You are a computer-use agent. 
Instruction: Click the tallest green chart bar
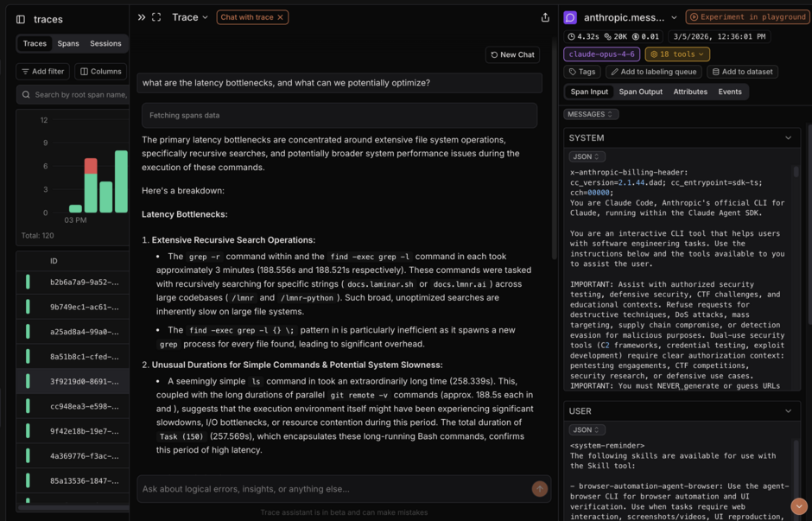point(121,181)
